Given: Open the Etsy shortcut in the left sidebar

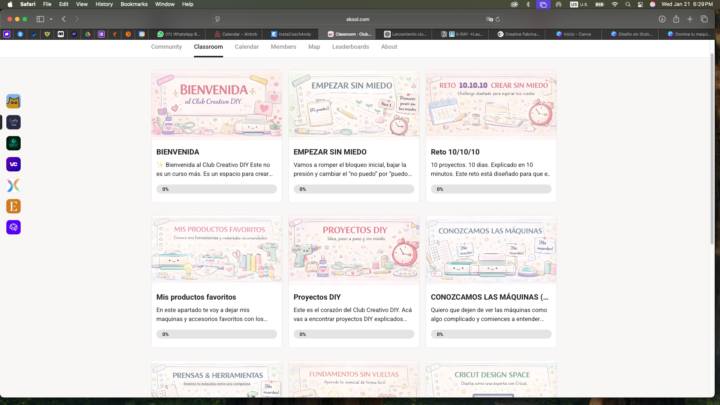Looking at the screenshot, I should (x=13, y=206).
